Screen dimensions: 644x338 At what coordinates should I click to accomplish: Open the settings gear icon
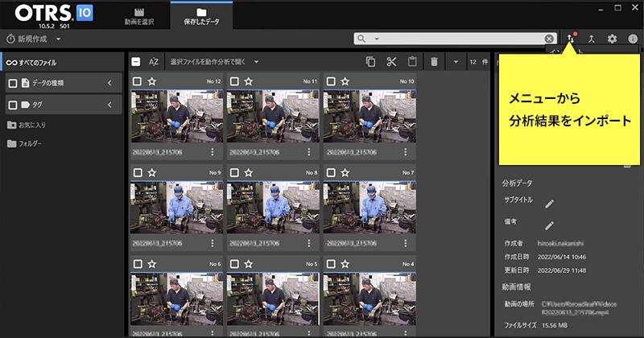coord(612,39)
